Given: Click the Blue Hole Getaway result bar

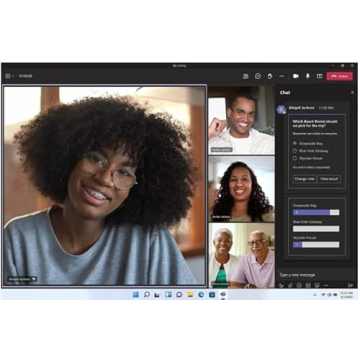Looking at the screenshot, I should [x=316, y=229].
